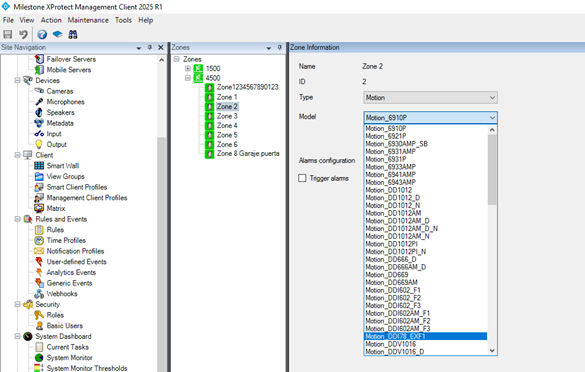This screenshot has height=372, width=585.
Task: Collapse the 4500 panel in Zones tree
Action: tap(188, 78)
